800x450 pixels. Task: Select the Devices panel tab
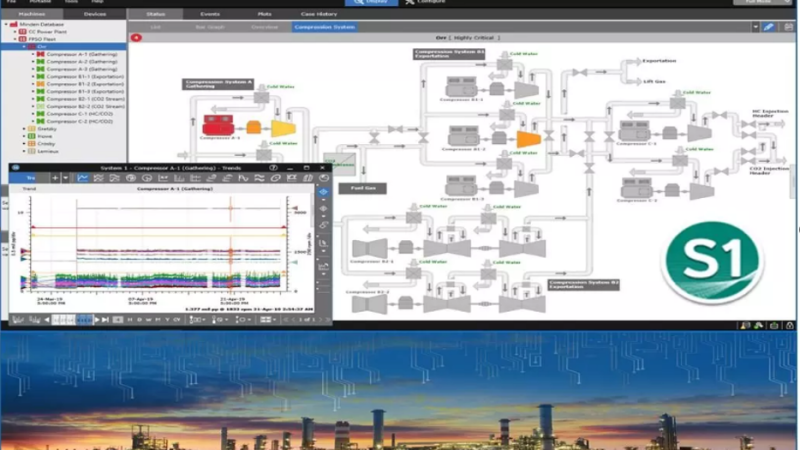pyautogui.click(x=94, y=15)
